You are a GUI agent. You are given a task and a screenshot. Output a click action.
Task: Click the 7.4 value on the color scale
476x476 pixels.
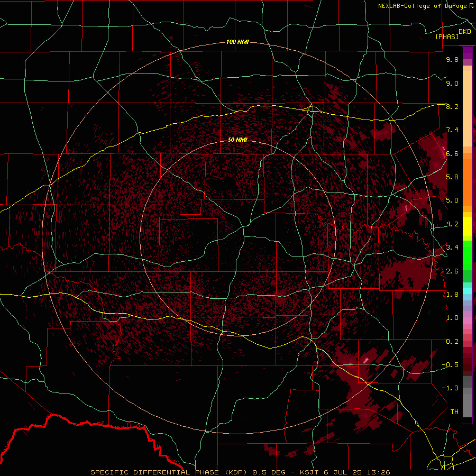[452, 130]
